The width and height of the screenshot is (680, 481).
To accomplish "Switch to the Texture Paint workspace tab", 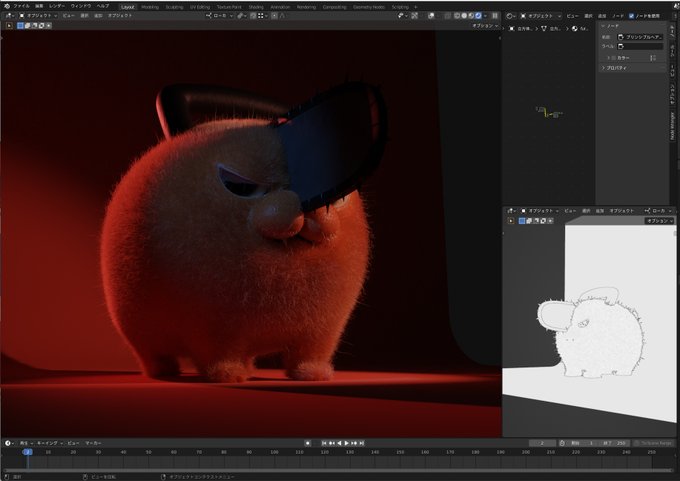I will coord(229,7).
